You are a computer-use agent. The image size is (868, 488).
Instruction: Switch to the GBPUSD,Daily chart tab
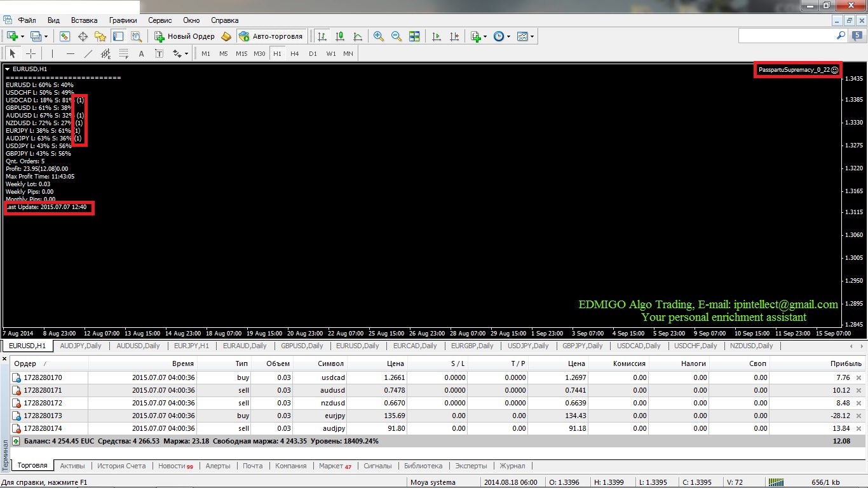[x=302, y=346]
